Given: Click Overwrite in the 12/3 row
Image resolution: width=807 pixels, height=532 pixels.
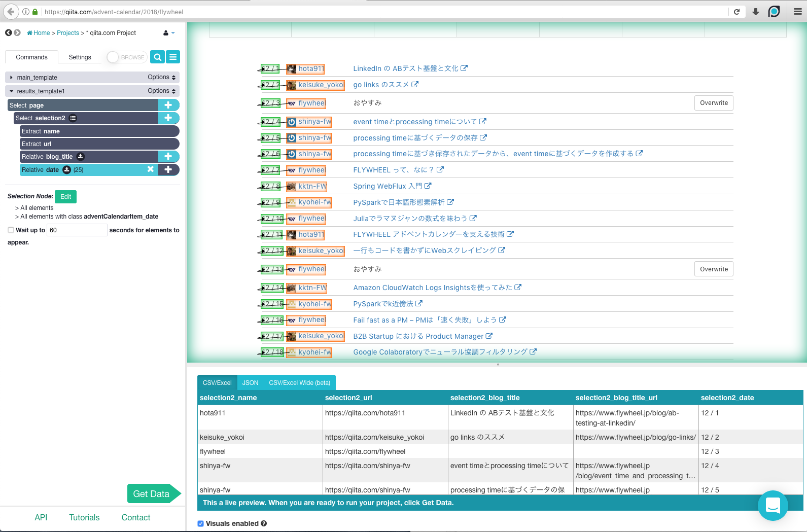Looking at the screenshot, I should tap(714, 103).
